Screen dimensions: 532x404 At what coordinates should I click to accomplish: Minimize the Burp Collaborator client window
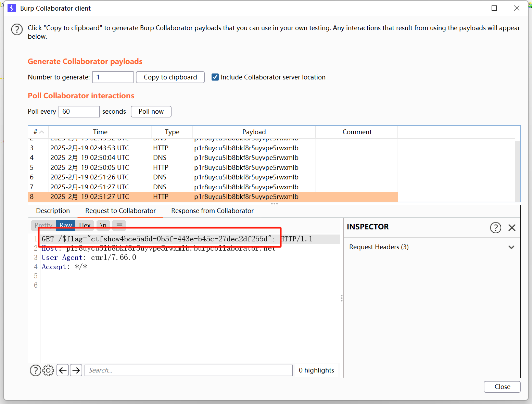[x=471, y=8]
